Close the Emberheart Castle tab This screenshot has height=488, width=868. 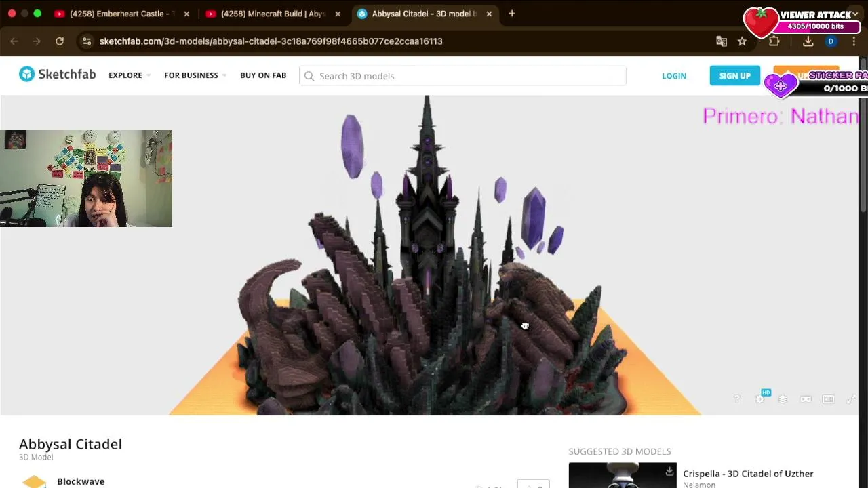tap(186, 14)
